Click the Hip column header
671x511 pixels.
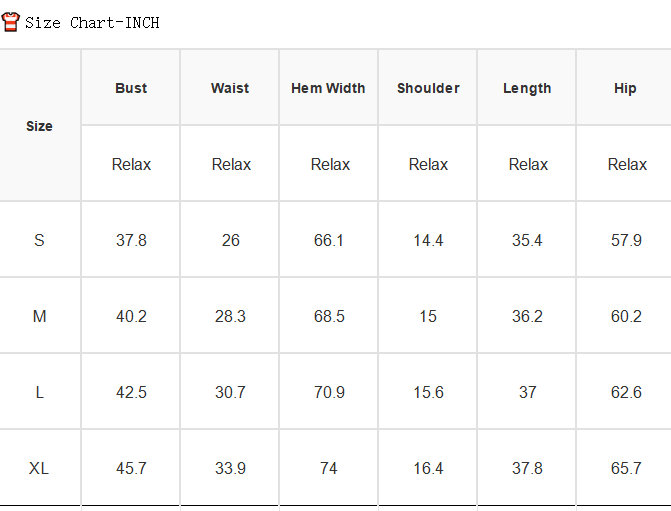pos(625,89)
